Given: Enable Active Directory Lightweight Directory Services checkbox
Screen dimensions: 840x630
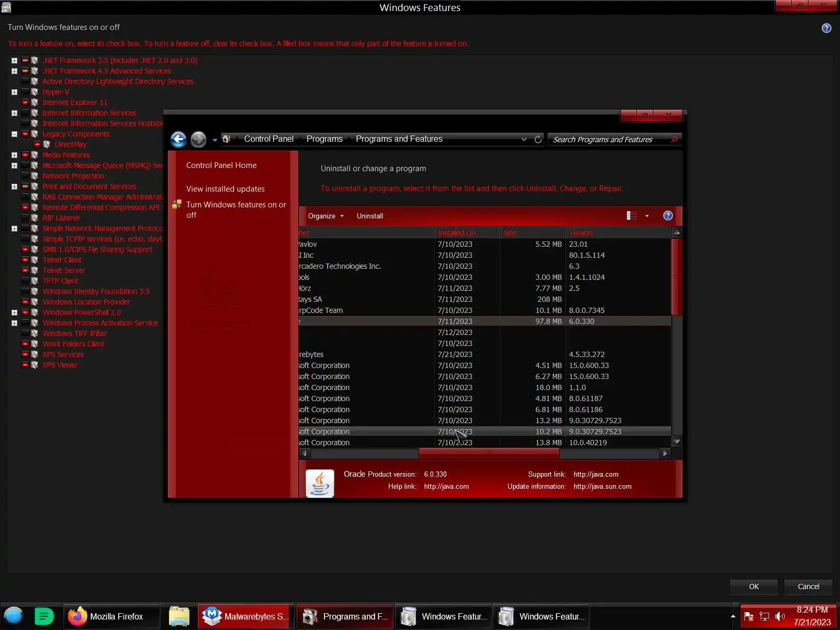Looking at the screenshot, I should [25, 81].
